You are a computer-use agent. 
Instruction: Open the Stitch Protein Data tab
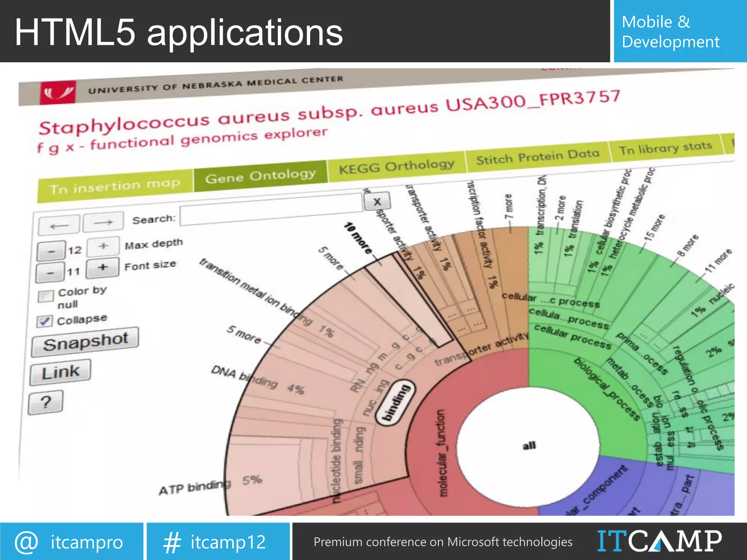click(x=538, y=157)
